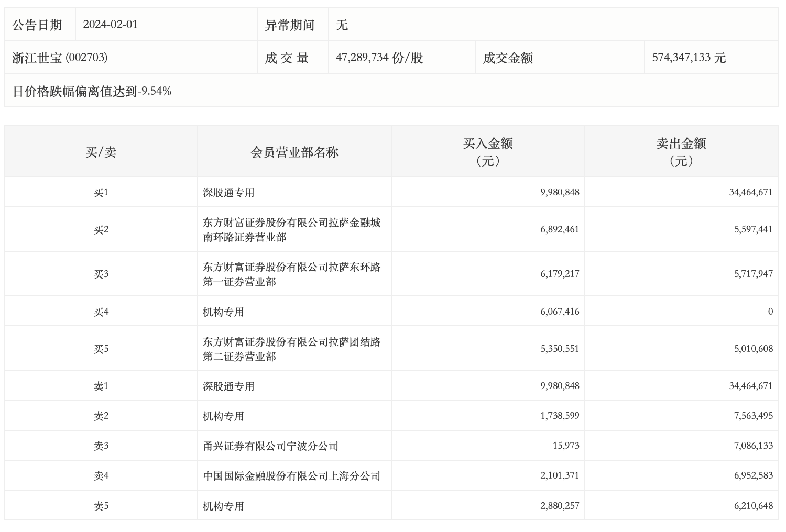Select the 买/卖 column header
This screenshot has height=532, width=786.
[101, 152]
